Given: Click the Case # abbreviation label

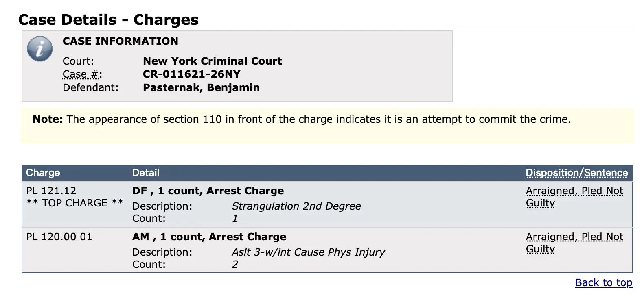Looking at the screenshot, I should point(81,74).
